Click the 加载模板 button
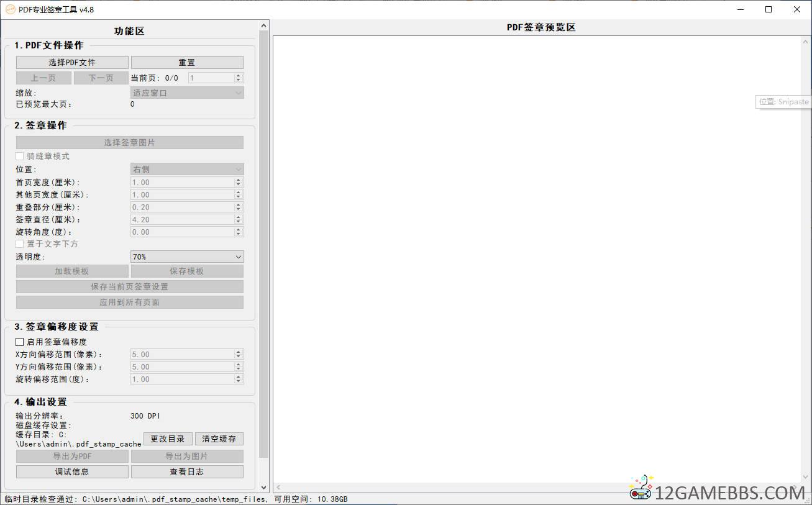The width and height of the screenshot is (812, 505). pos(72,271)
